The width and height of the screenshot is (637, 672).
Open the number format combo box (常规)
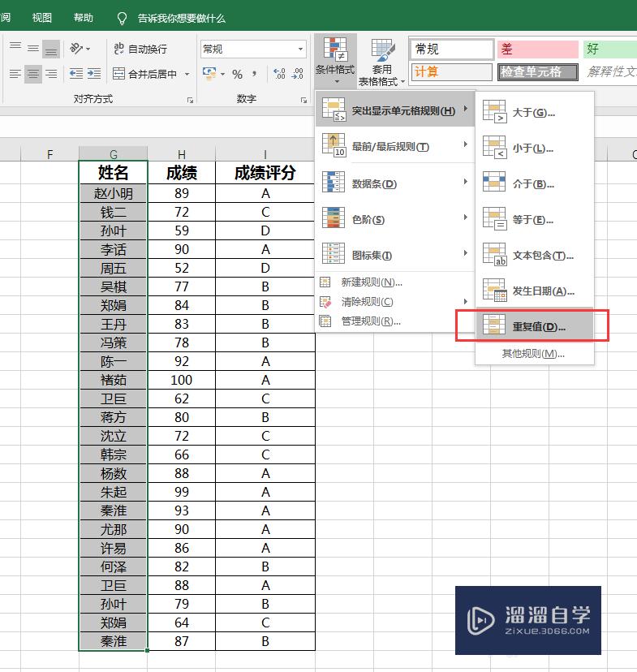point(253,49)
